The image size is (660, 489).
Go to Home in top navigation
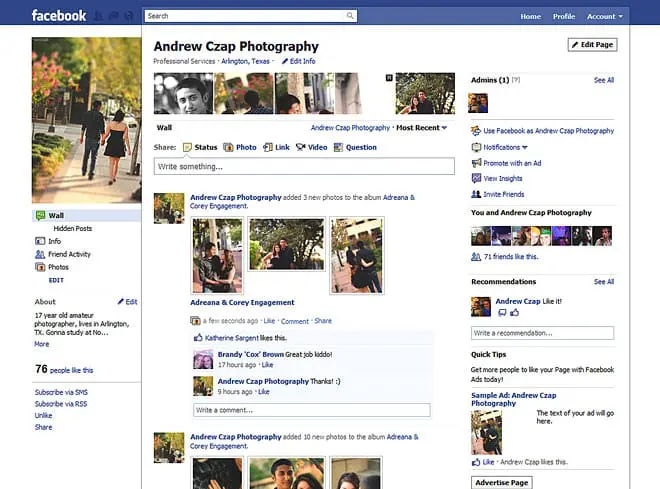(530, 16)
